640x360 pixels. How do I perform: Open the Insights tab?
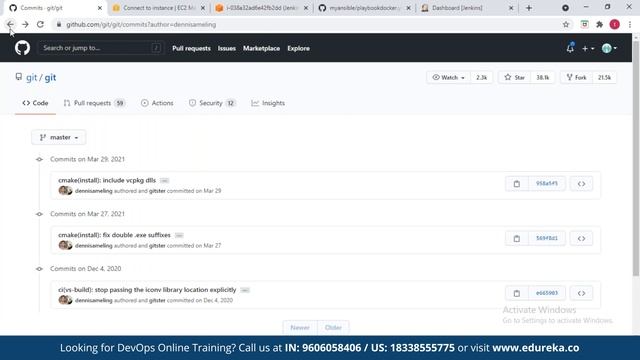pos(268,103)
